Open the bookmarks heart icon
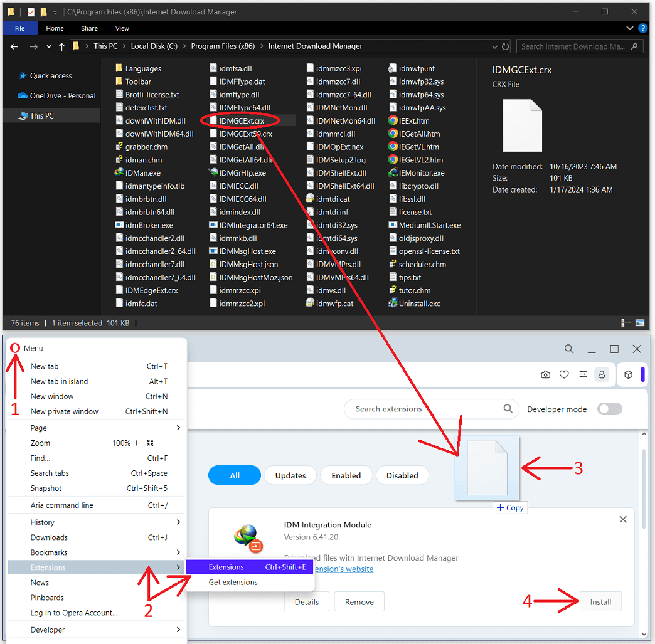 (x=564, y=374)
